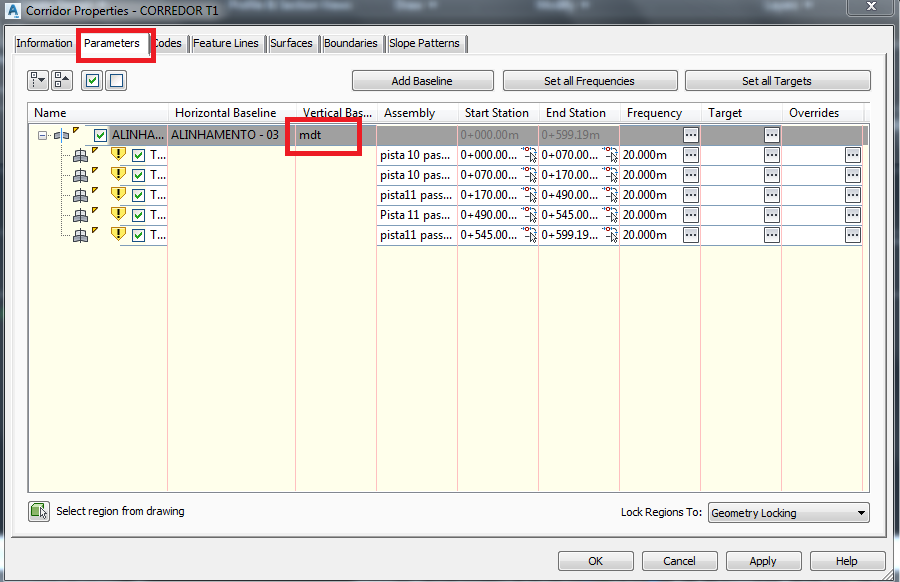Viewport: 900px width, 582px height.
Task: Disable the first region row checkbox
Action: tap(137, 154)
